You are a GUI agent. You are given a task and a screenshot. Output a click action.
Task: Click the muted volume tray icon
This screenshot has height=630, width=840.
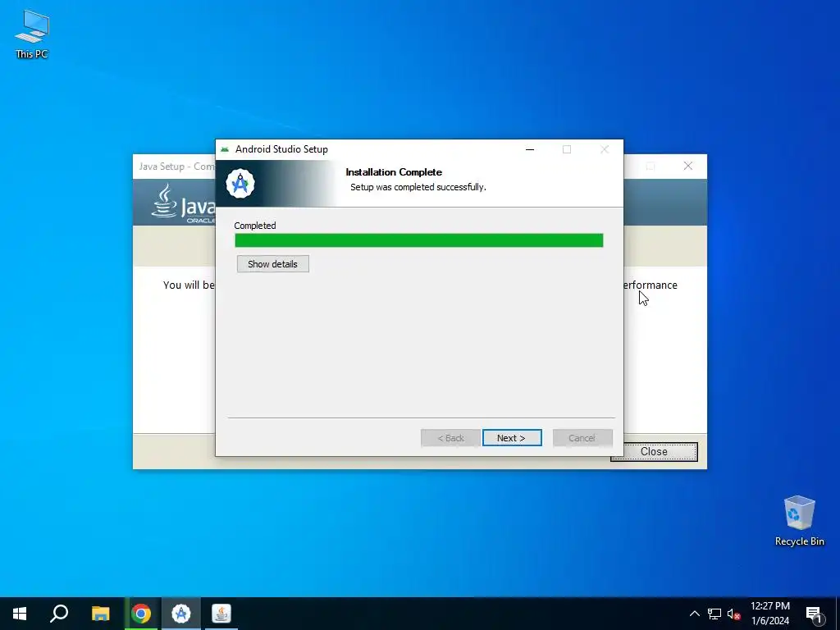(x=734, y=614)
